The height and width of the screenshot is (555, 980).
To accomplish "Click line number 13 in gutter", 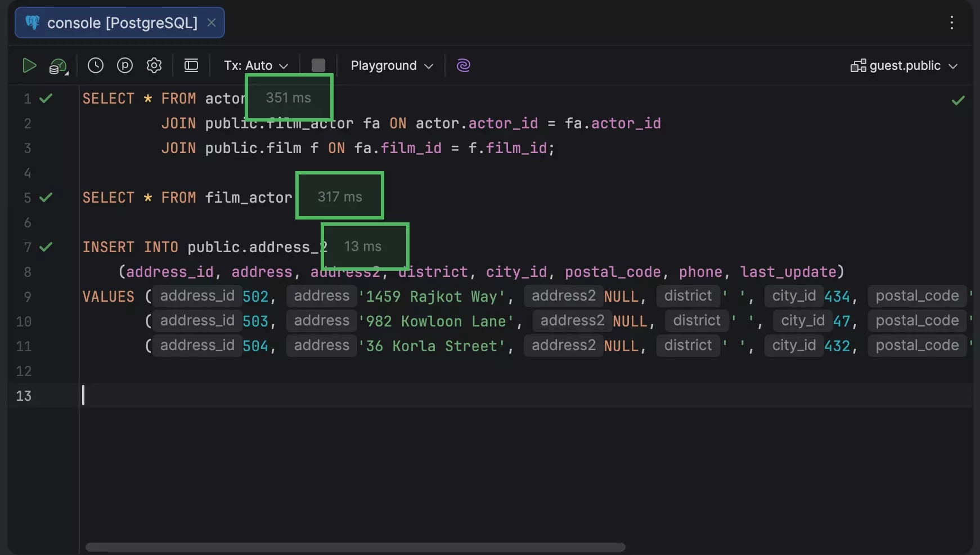I will pyautogui.click(x=24, y=396).
